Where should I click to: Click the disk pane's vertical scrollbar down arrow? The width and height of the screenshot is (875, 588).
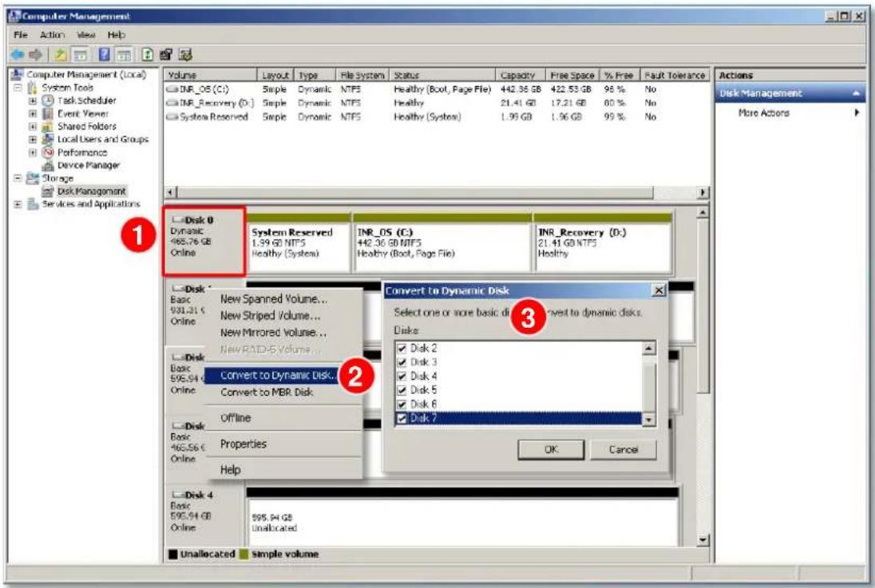pos(703,539)
